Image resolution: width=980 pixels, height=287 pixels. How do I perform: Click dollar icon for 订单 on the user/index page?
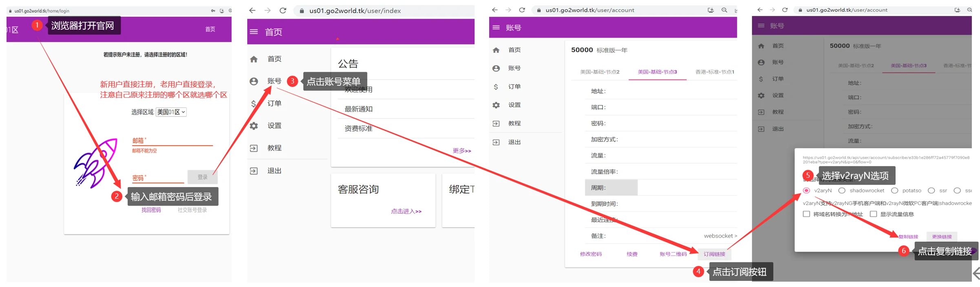254,104
